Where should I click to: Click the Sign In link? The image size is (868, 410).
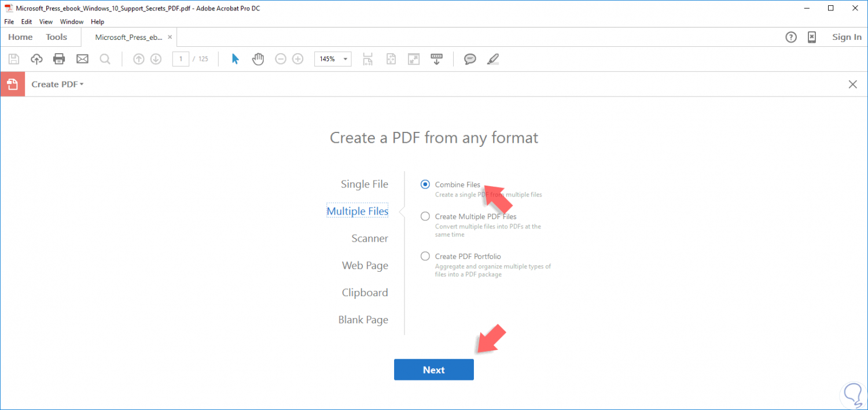click(847, 37)
